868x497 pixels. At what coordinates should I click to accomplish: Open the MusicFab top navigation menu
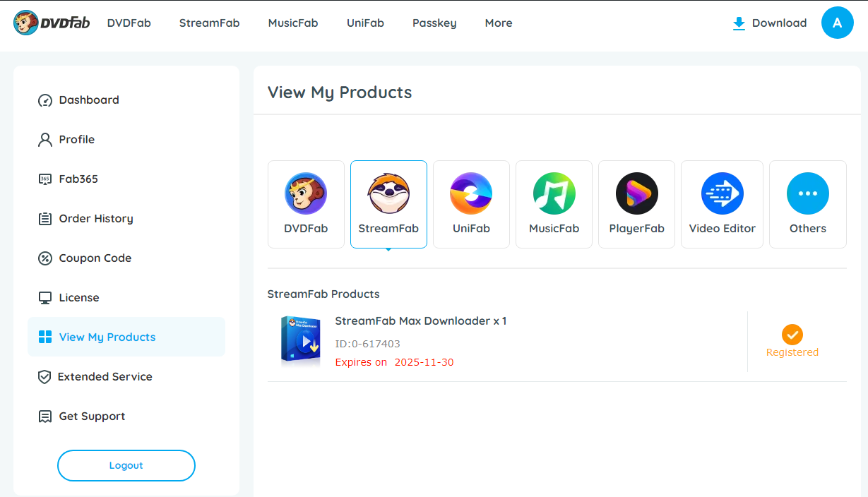(x=293, y=23)
